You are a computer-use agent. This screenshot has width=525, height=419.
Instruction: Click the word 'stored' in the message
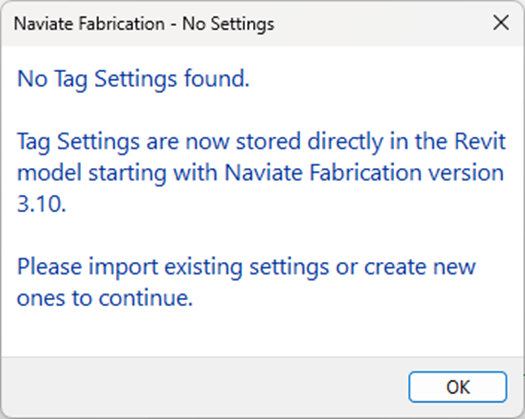[268, 141]
